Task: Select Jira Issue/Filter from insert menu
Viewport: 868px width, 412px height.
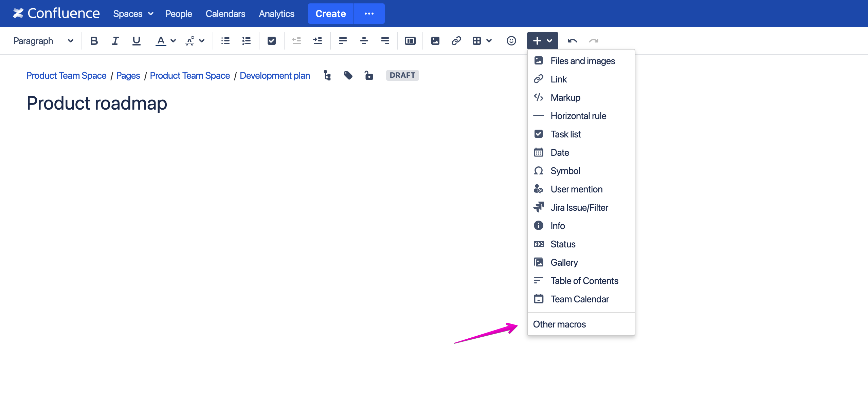Action: tap(579, 207)
